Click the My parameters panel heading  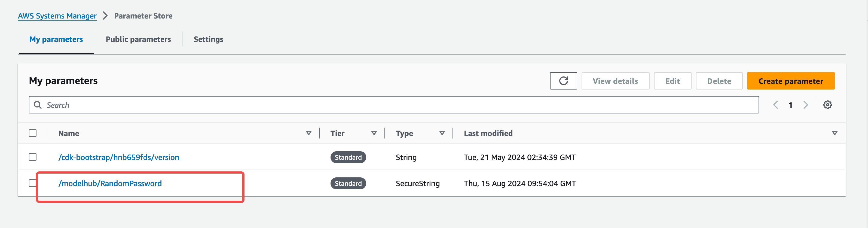tap(63, 81)
